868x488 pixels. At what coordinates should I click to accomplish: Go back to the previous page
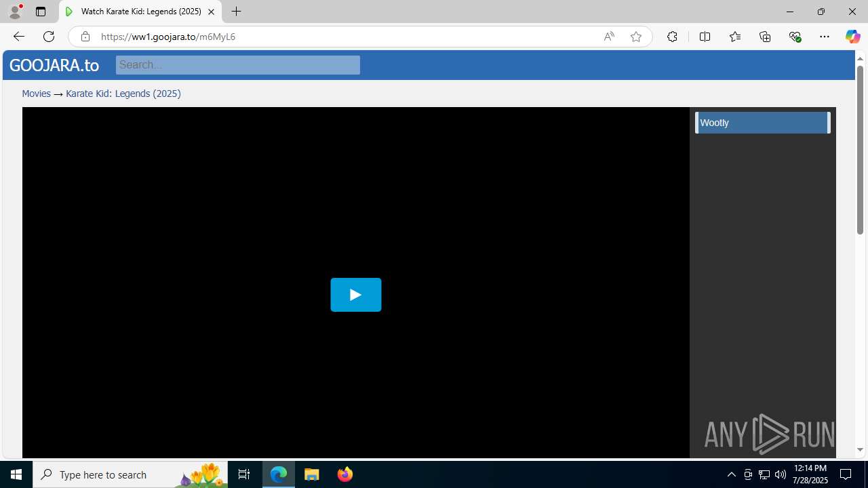click(x=18, y=37)
